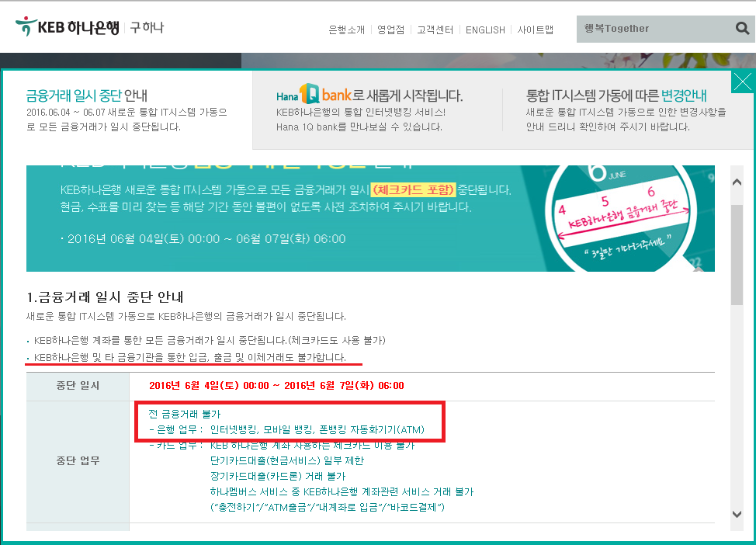This screenshot has width=756, height=545.
Task: Click the 전 금융거래 불가 text
Action: click(x=184, y=414)
